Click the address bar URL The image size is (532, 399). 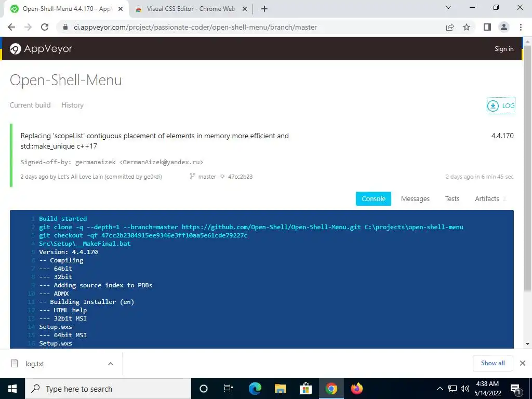pos(195,27)
